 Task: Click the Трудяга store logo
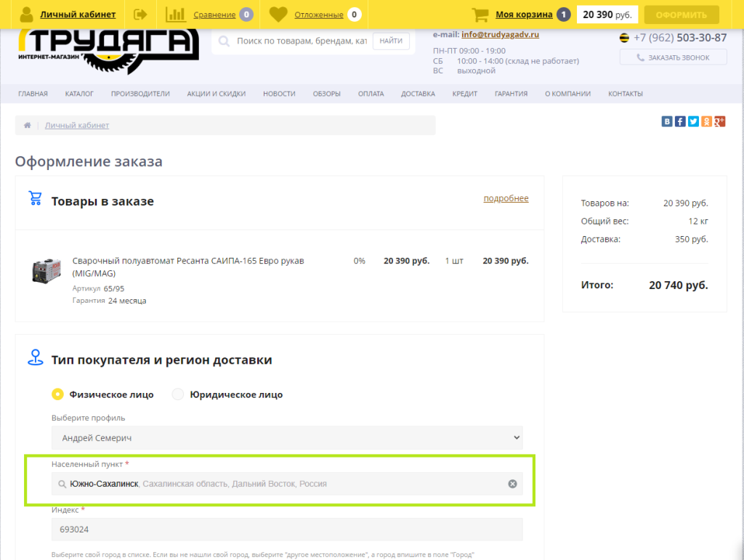point(109,52)
